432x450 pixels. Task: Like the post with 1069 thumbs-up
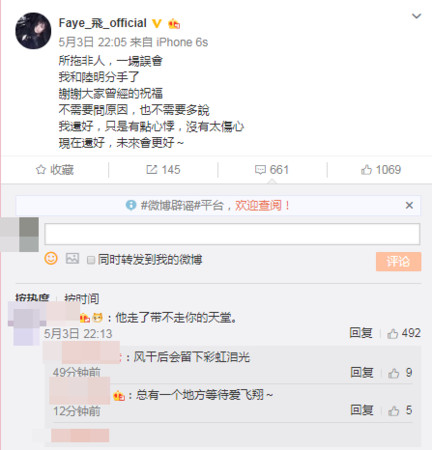pos(381,170)
